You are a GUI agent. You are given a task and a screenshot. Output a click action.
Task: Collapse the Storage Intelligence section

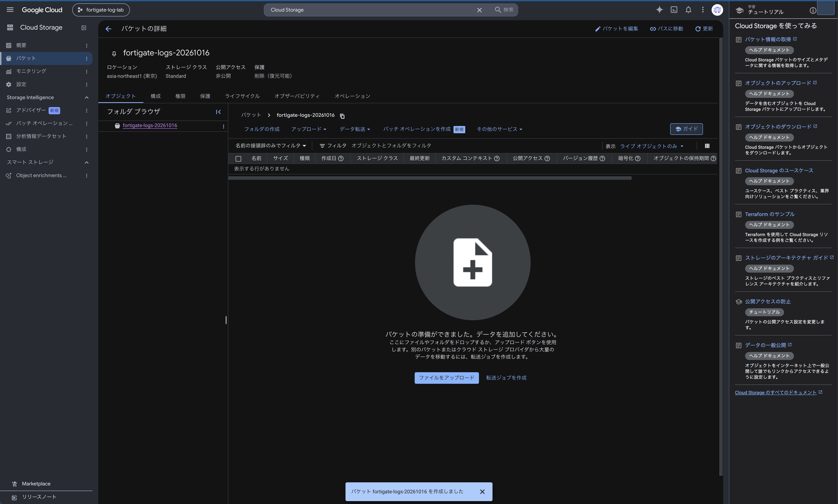point(87,97)
